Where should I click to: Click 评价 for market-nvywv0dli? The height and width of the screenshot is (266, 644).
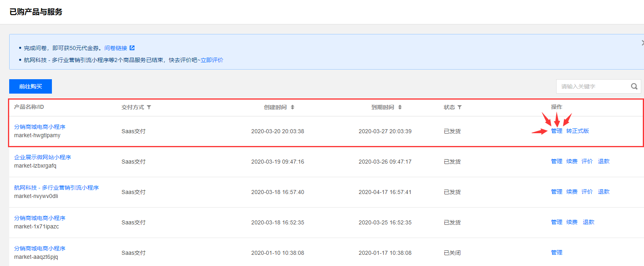pos(587,192)
